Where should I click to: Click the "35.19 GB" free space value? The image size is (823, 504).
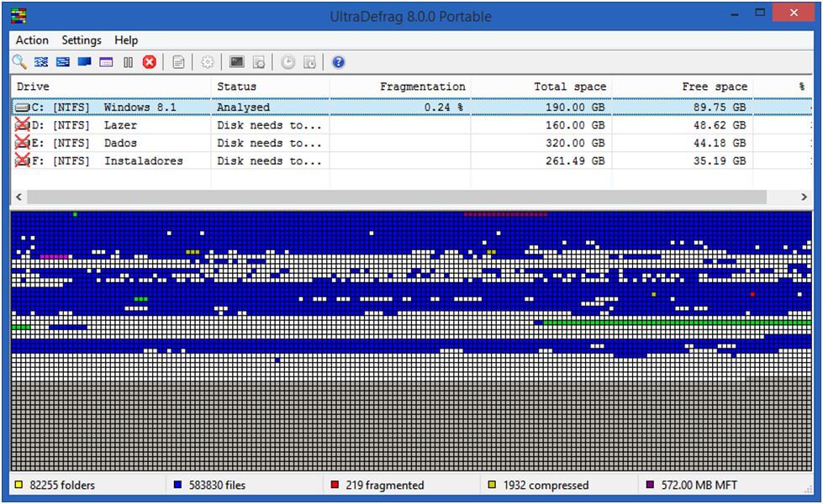point(720,161)
